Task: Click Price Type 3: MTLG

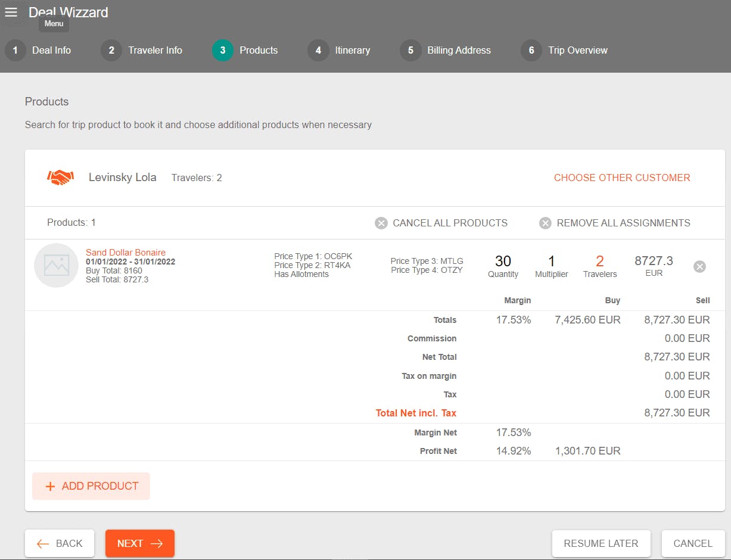Action: [x=427, y=261]
